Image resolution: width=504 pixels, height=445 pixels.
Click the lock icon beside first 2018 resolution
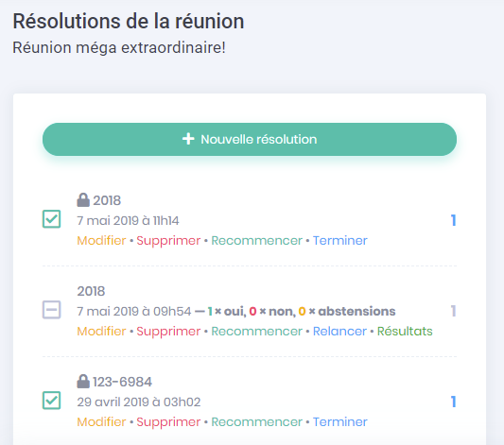coord(83,199)
